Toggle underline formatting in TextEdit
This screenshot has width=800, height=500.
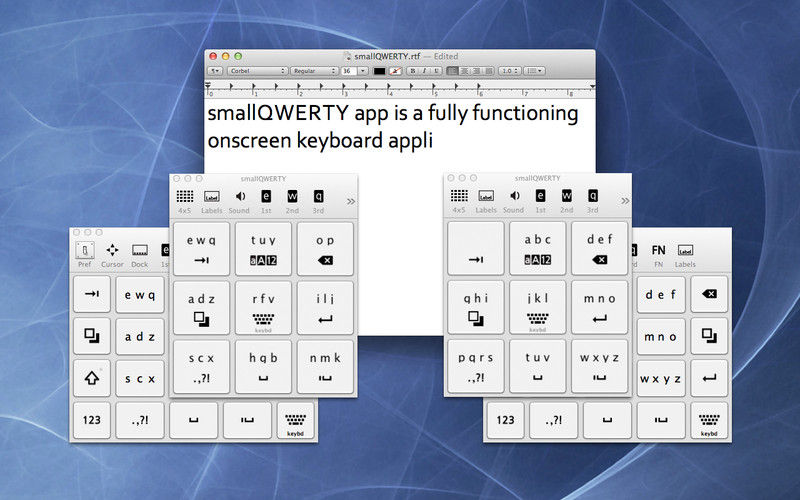pyautogui.click(x=436, y=71)
